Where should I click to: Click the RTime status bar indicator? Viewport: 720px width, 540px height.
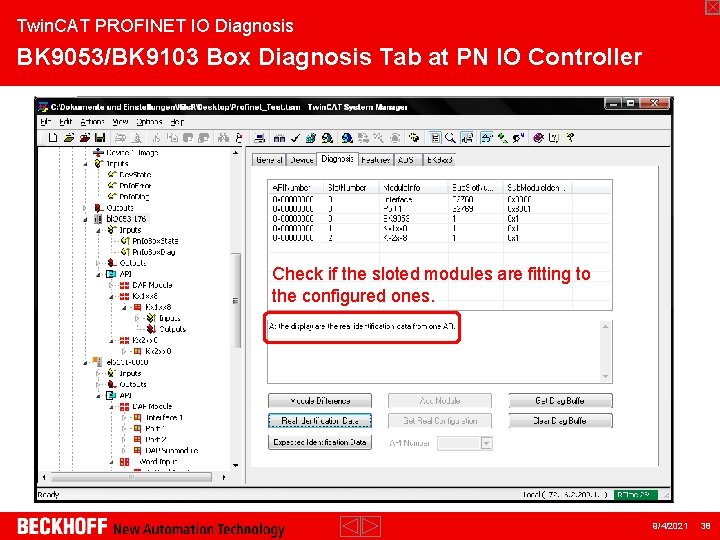pyautogui.click(x=636, y=495)
